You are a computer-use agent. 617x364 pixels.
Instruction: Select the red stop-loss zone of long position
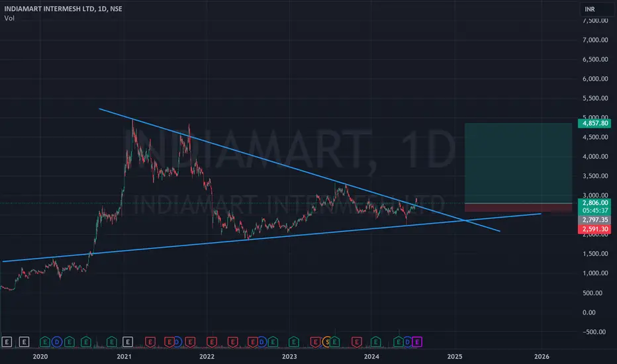pyautogui.click(x=518, y=208)
